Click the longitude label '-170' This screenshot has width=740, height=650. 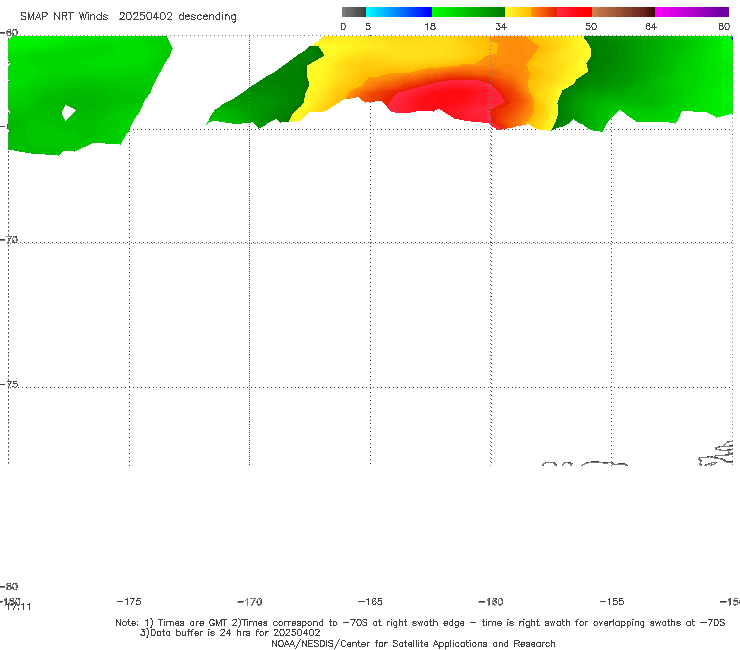click(x=250, y=601)
